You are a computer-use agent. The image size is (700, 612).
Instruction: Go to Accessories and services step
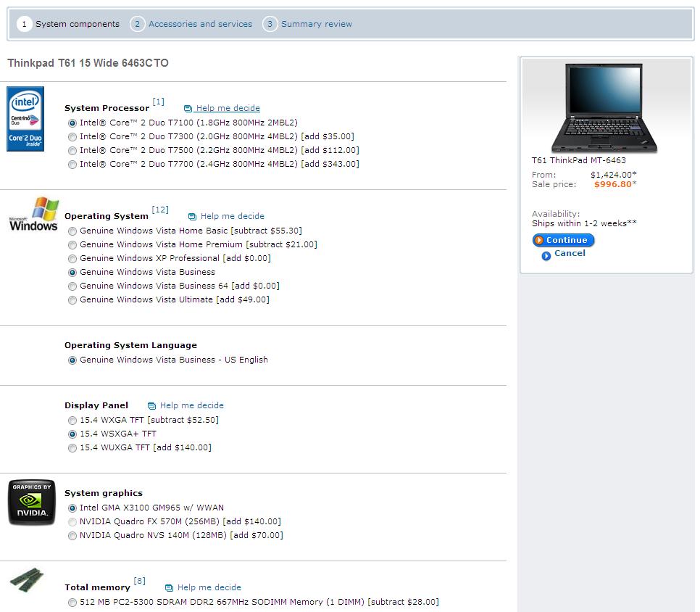[200, 24]
